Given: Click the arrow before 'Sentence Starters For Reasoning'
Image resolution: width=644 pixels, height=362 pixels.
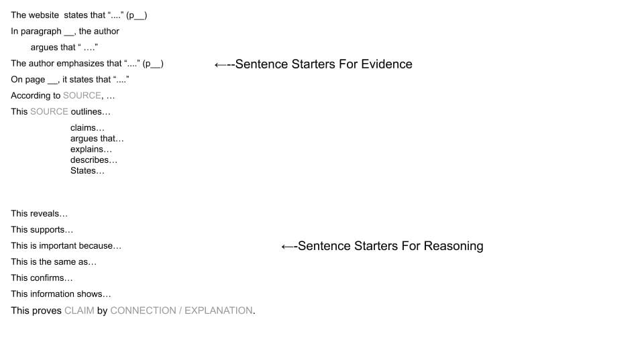Looking at the screenshot, I should pyautogui.click(x=289, y=246).
